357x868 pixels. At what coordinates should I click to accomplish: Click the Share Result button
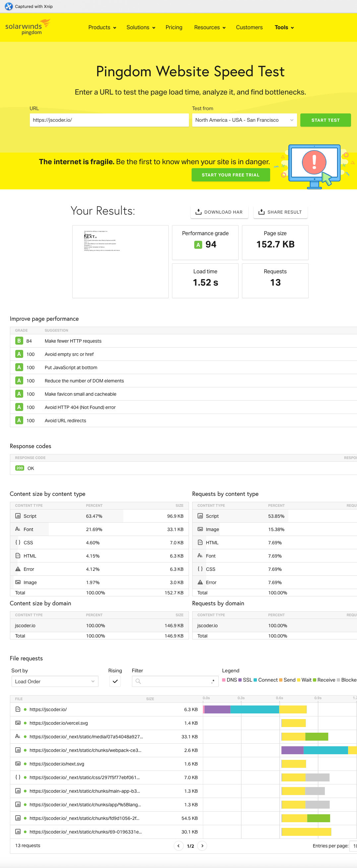coord(280,212)
